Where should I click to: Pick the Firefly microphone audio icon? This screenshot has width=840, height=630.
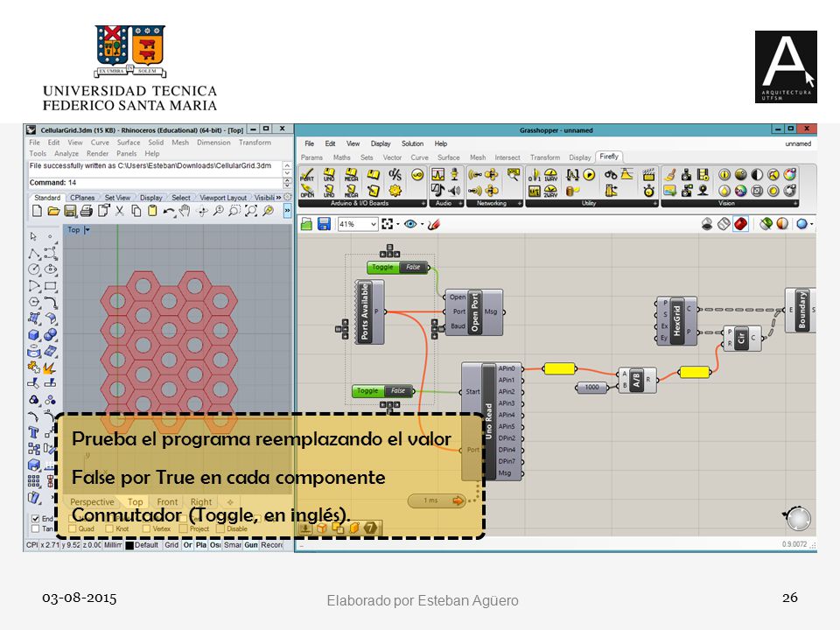tap(454, 174)
